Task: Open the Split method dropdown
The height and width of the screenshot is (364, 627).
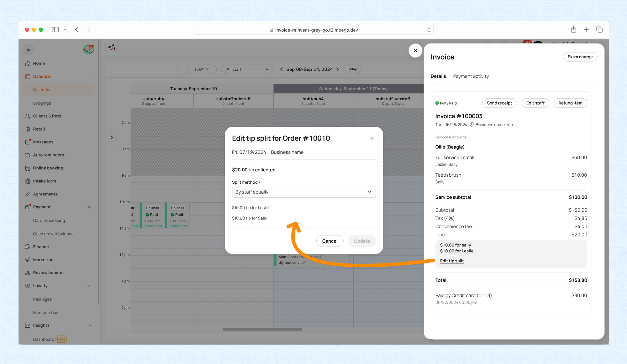Action: tap(303, 192)
